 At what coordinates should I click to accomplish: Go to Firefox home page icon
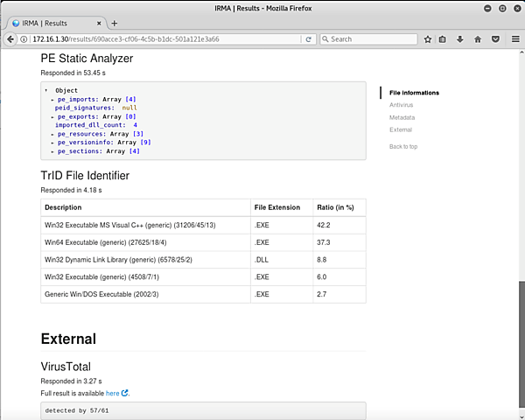click(478, 39)
